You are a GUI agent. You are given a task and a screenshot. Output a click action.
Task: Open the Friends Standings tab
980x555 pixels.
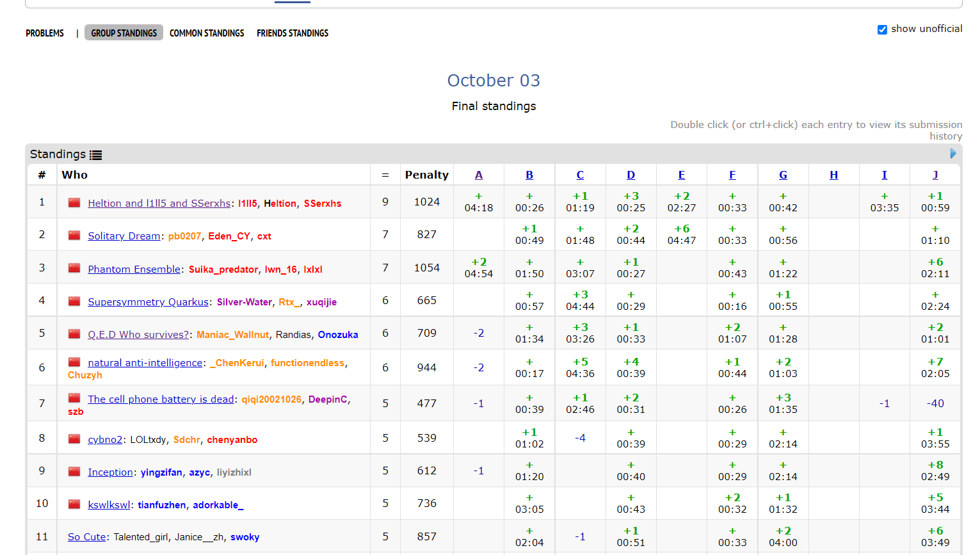[293, 33]
